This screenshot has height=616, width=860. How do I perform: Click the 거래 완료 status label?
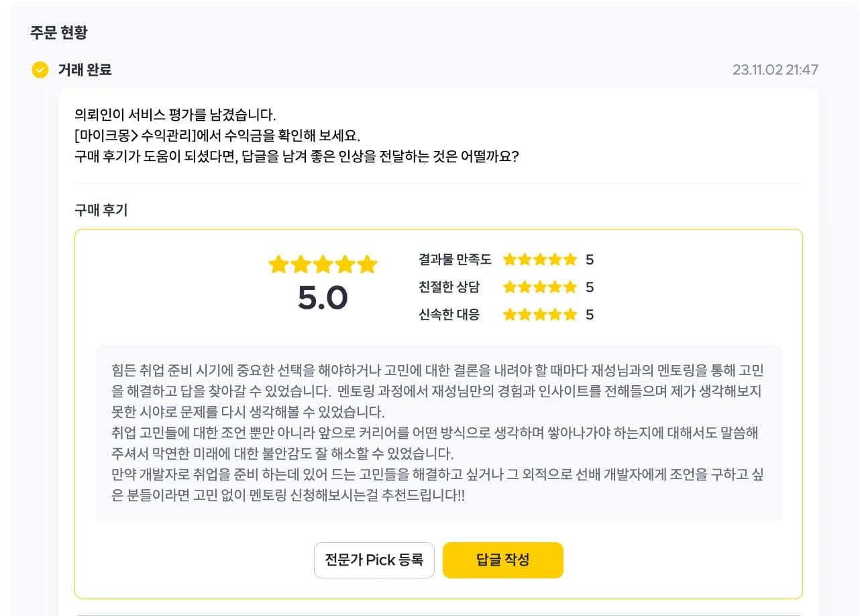point(85,70)
